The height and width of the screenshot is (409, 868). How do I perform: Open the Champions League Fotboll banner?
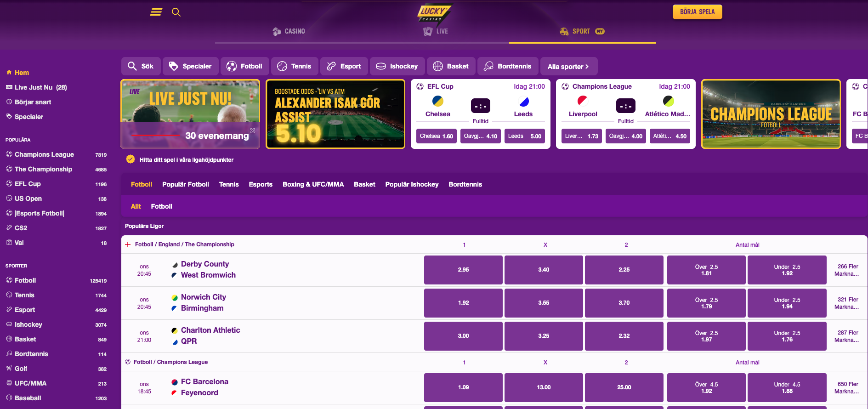(x=771, y=114)
